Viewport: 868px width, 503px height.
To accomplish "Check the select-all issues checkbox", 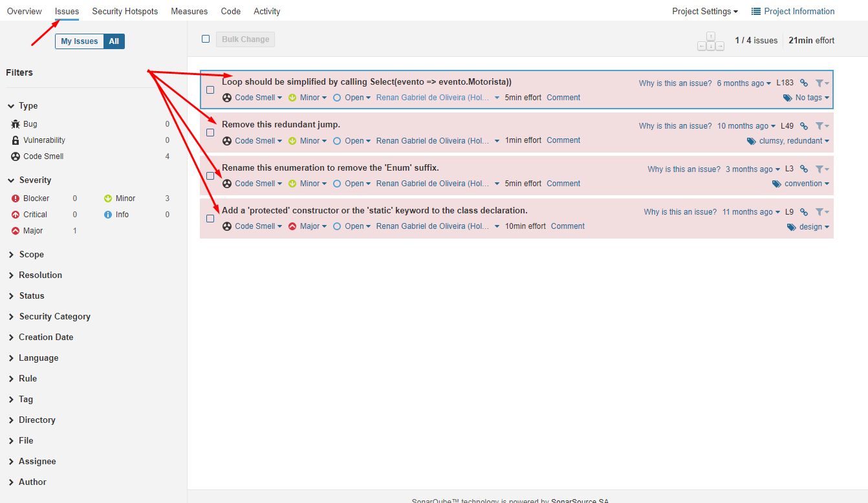I will [206, 39].
